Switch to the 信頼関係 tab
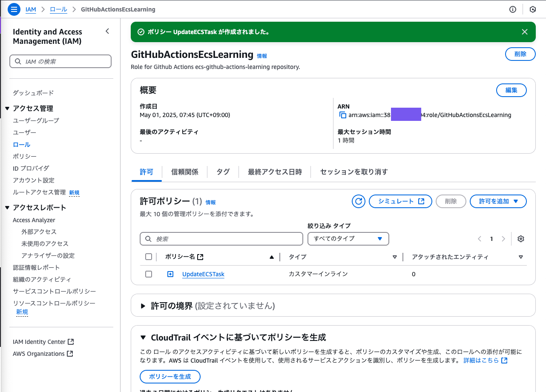This screenshot has height=392, width=546. (x=185, y=172)
